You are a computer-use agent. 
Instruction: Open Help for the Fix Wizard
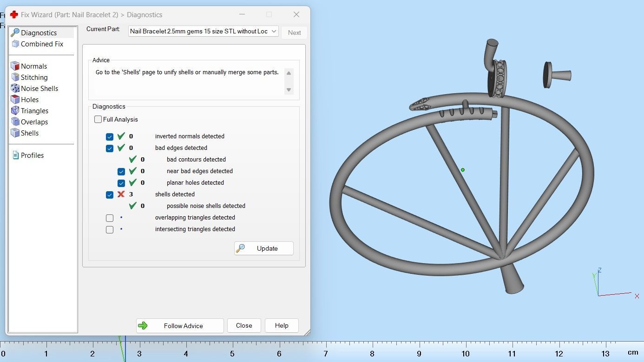tap(282, 326)
